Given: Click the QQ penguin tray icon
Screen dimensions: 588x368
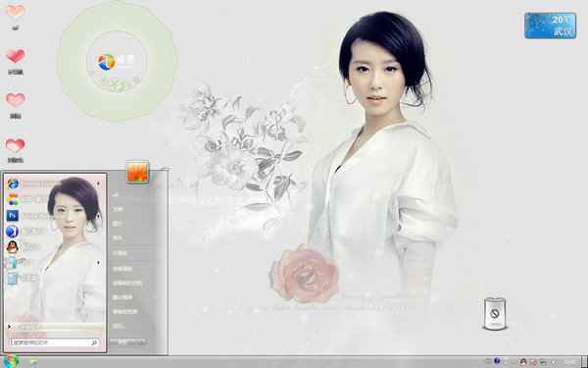Looking at the screenshot, I should coord(523,361).
